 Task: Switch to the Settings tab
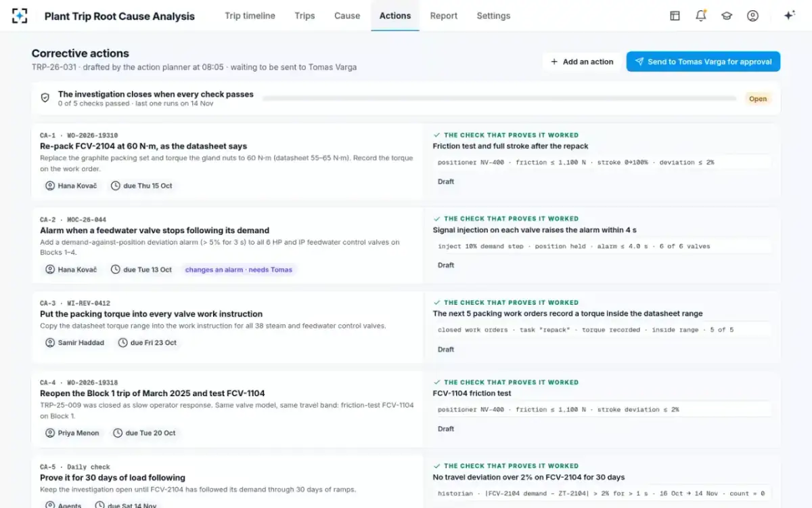[493, 16]
